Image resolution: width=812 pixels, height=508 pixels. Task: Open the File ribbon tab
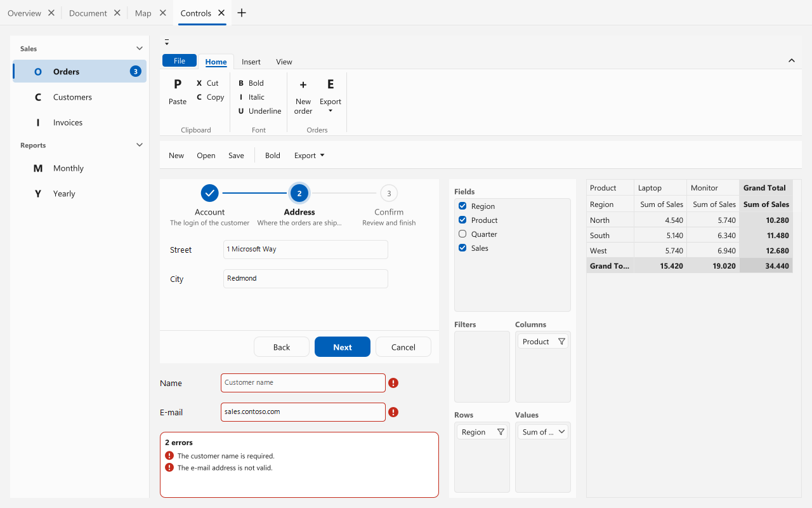pos(180,61)
